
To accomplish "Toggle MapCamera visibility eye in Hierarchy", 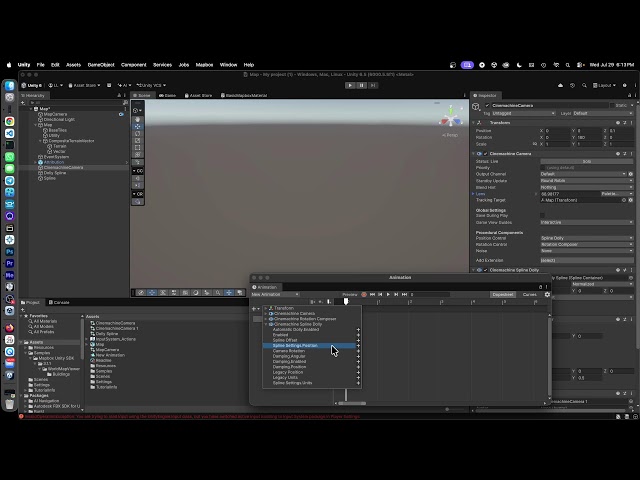I will [x=121, y=114].
